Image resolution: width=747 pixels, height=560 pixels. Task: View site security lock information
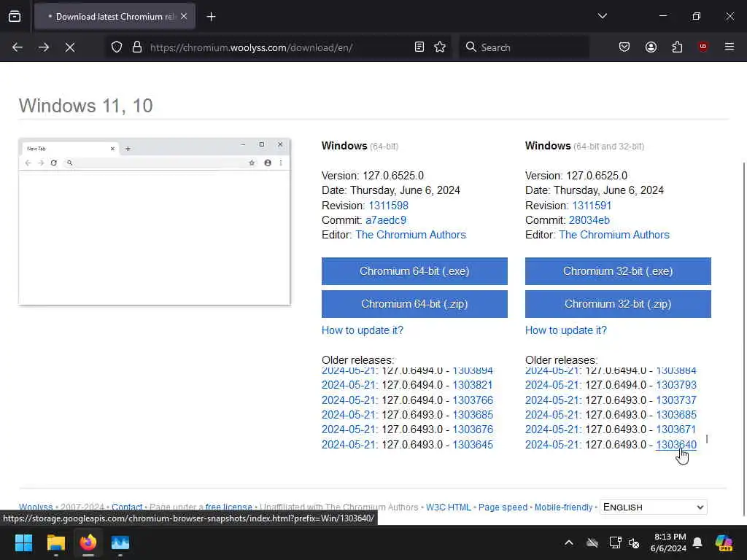(137, 47)
